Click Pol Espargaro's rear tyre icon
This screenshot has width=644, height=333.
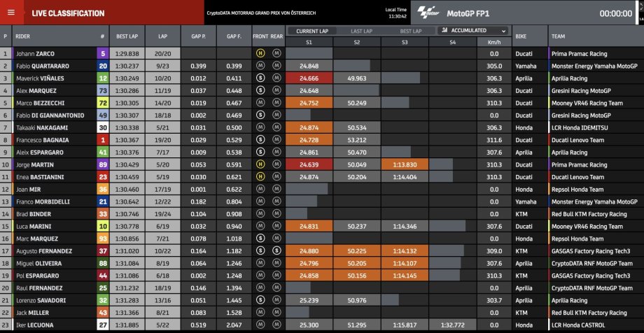pyautogui.click(x=276, y=276)
